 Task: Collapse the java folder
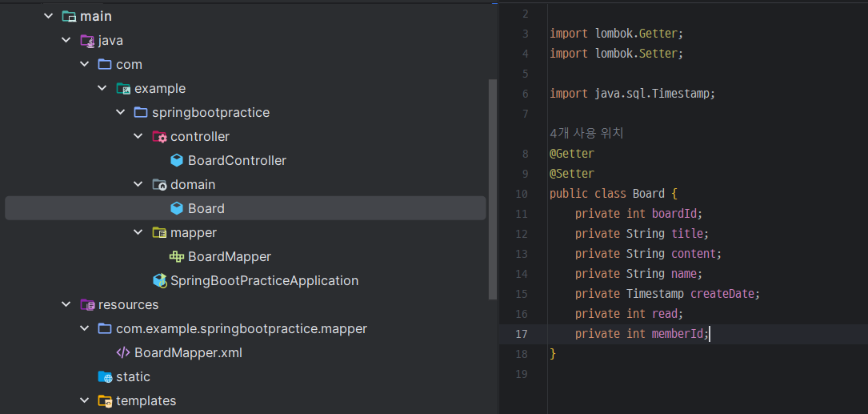click(66, 41)
